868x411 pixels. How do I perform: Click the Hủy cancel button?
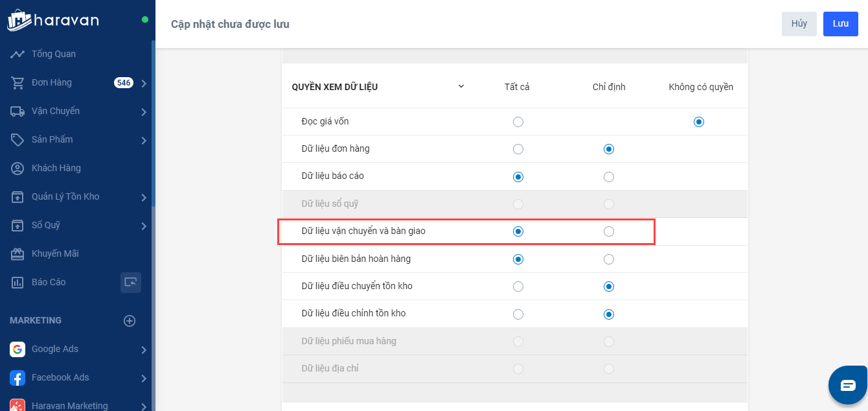[x=799, y=24]
